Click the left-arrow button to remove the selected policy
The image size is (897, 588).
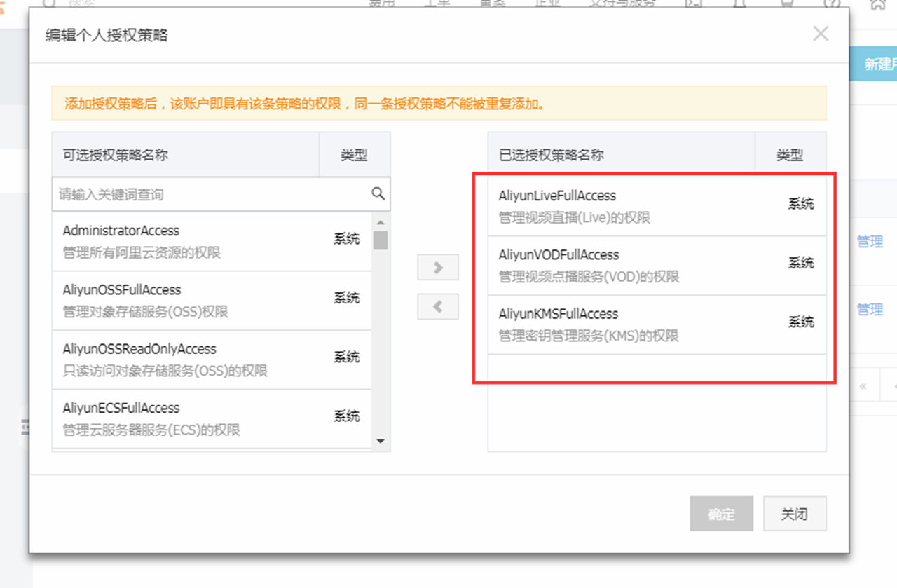[x=438, y=306]
